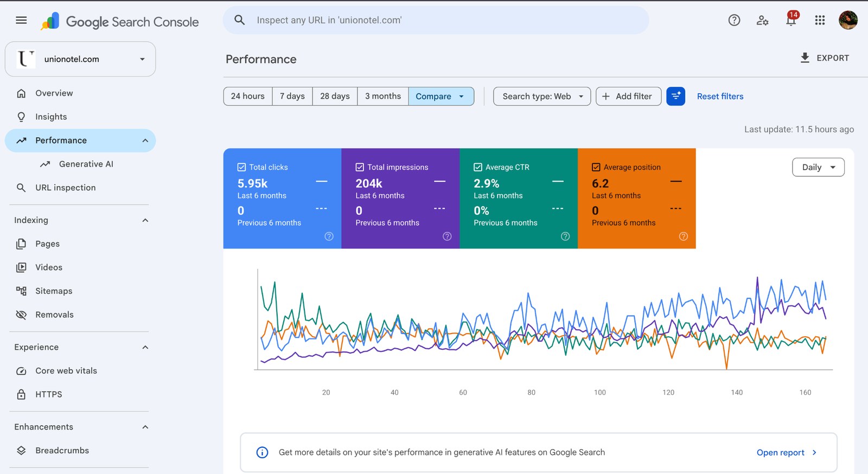The height and width of the screenshot is (474, 868).
Task: Click the Core web vitals gauge icon
Action: tap(21, 371)
